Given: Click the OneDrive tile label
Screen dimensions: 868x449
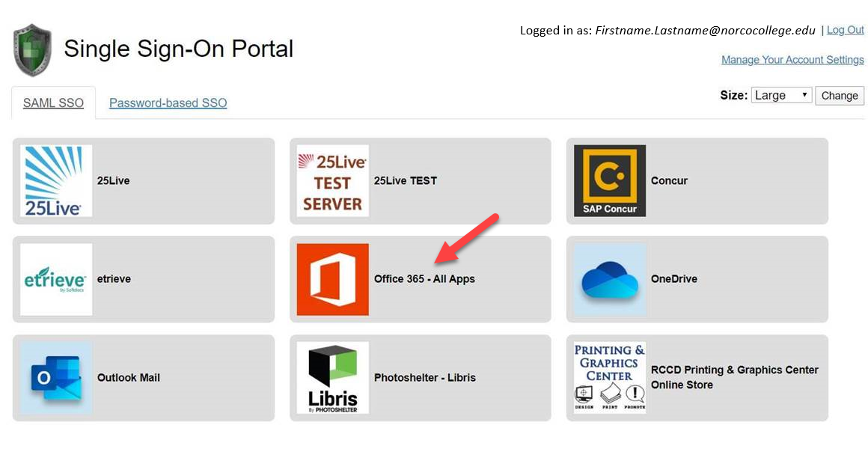Looking at the screenshot, I should point(673,279).
